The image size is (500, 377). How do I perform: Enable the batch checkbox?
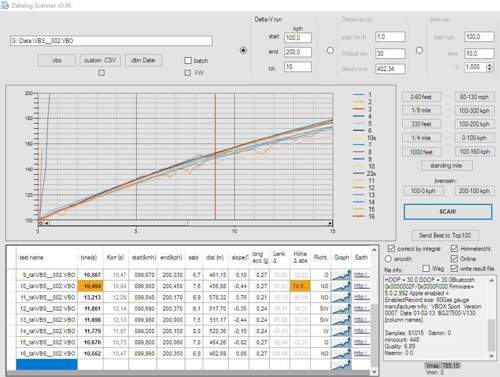coord(188,60)
